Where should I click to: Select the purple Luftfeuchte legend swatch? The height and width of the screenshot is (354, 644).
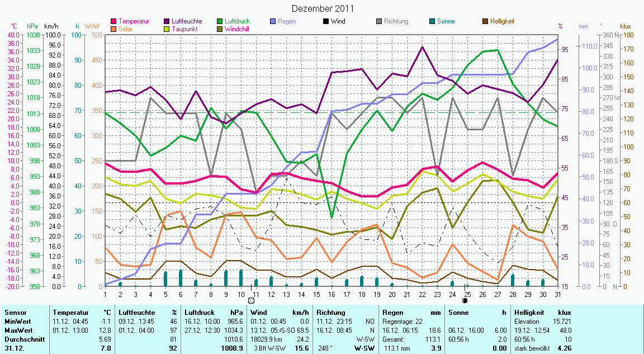(167, 22)
